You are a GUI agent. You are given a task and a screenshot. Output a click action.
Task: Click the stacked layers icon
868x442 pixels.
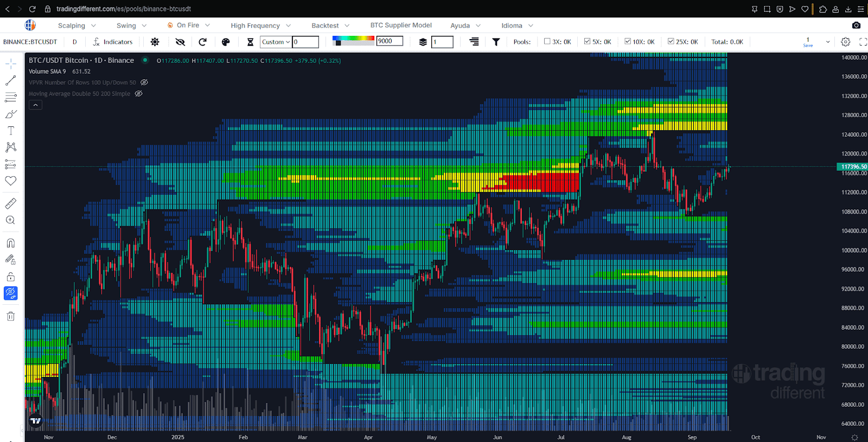pos(423,42)
